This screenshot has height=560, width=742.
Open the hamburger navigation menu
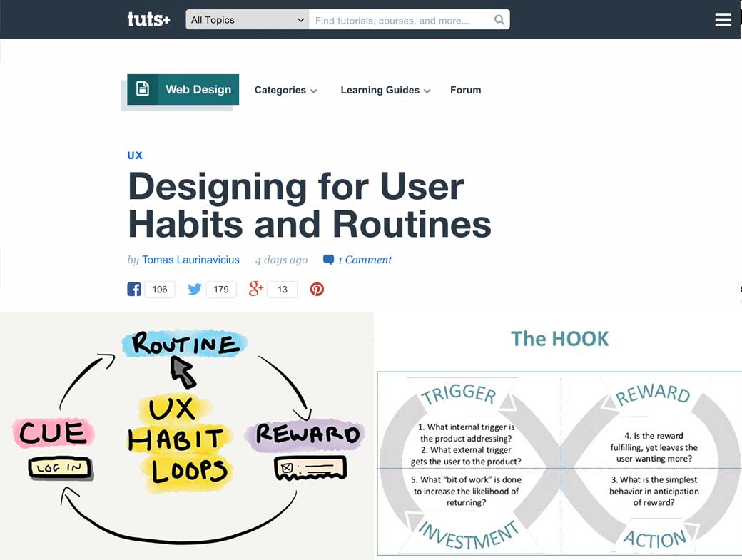click(723, 19)
